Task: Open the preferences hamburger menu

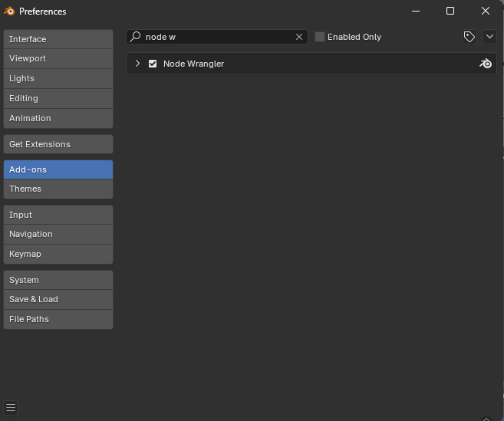Action: pos(11,408)
